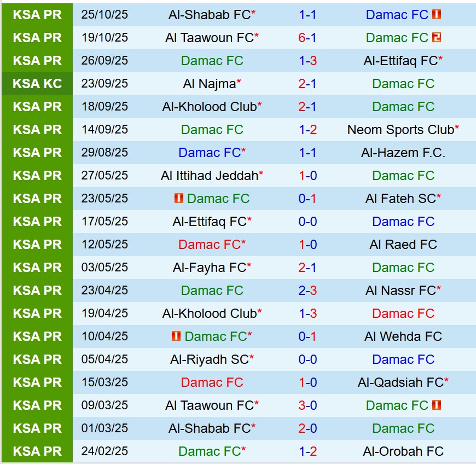Viewport: 476px width, 464px height.
Task: Click Al Raed FC team name
Action: coord(403,245)
